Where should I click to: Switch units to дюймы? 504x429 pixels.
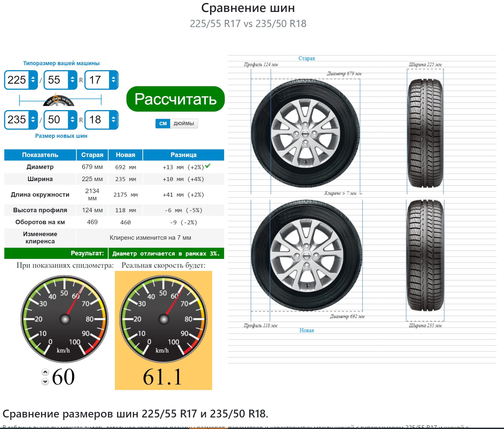184,124
